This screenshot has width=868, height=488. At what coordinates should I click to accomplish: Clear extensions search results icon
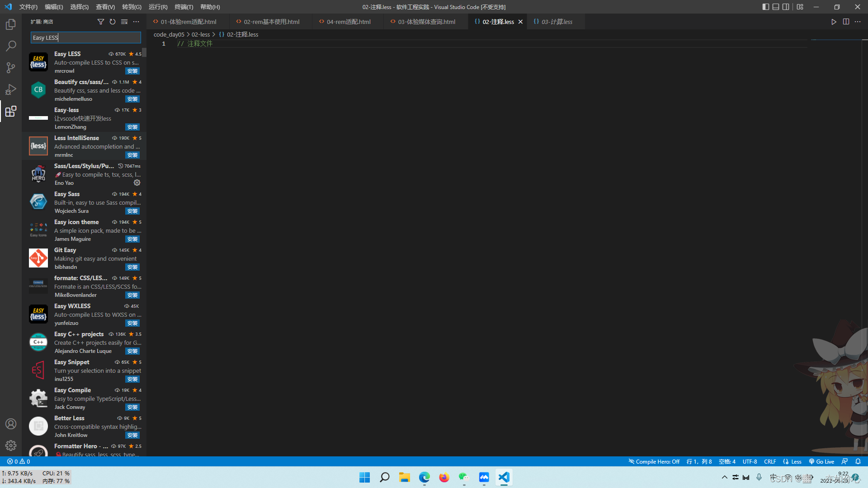124,22
